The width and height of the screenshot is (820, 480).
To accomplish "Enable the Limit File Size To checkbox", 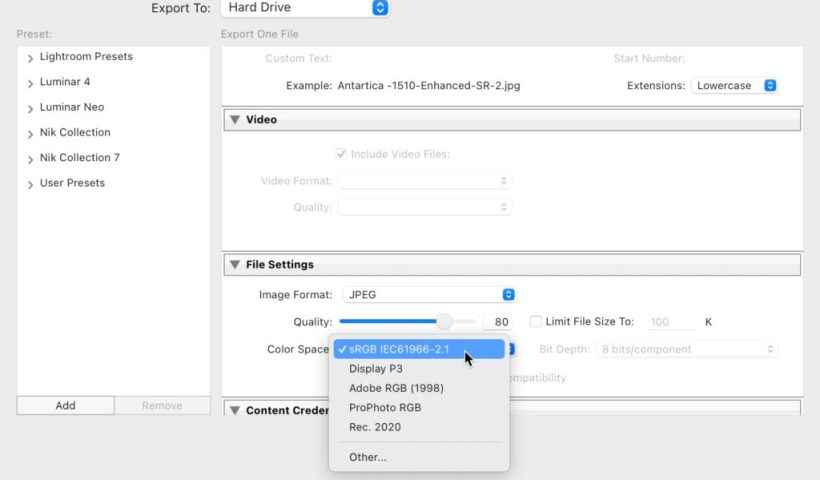I will tap(536, 322).
